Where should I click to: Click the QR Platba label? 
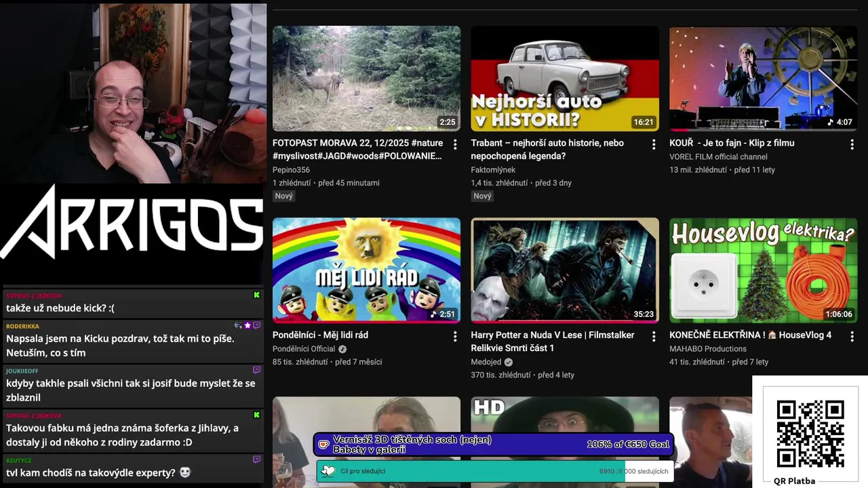point(794,481)
